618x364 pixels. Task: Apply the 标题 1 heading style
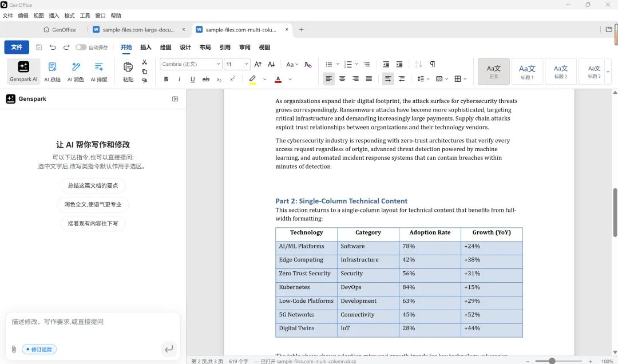[x=527, y=72]
